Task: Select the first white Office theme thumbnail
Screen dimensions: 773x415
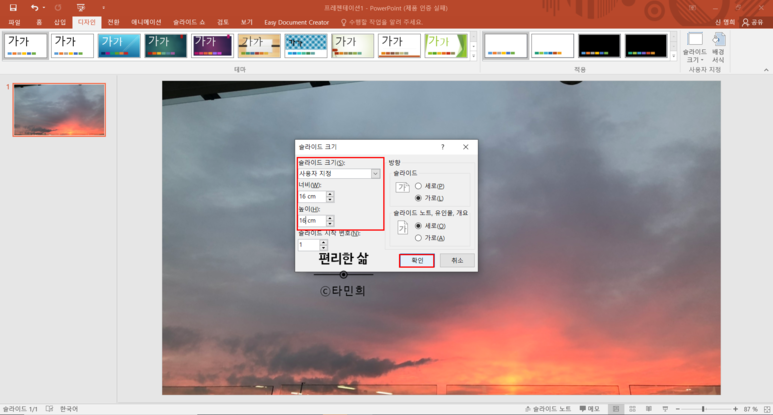Action: [26, 46]
